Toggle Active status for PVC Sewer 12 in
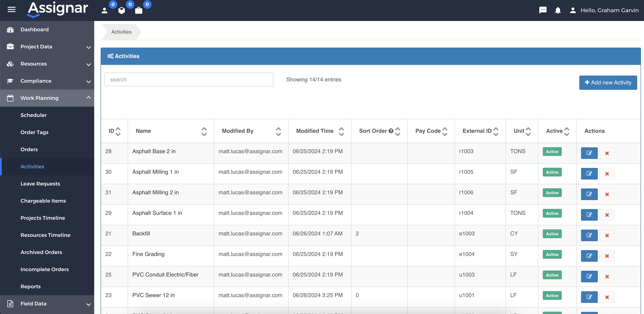The image size is (644, 314). tap(552, 295)
